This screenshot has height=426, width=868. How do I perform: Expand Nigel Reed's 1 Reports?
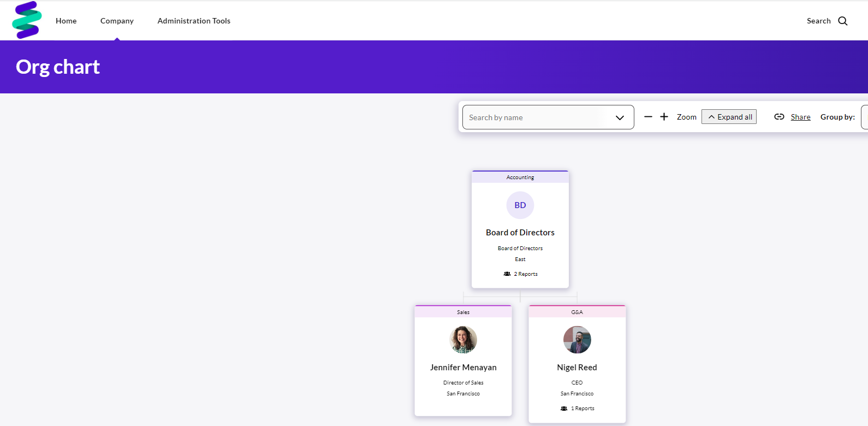[x=578, y=409]
